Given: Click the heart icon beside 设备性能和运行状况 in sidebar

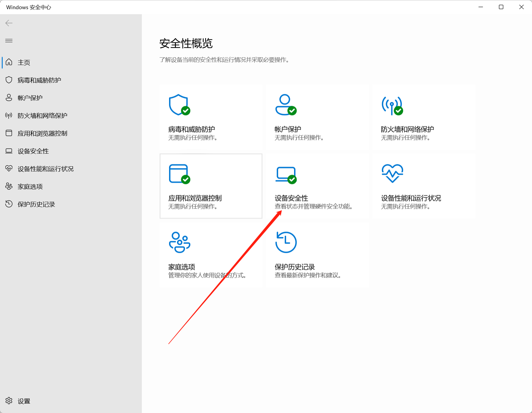Looking at the screenshot, I should 9,168.
